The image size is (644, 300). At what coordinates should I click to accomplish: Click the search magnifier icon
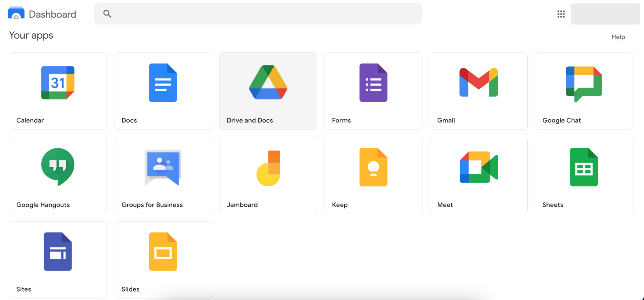[107, 14]
